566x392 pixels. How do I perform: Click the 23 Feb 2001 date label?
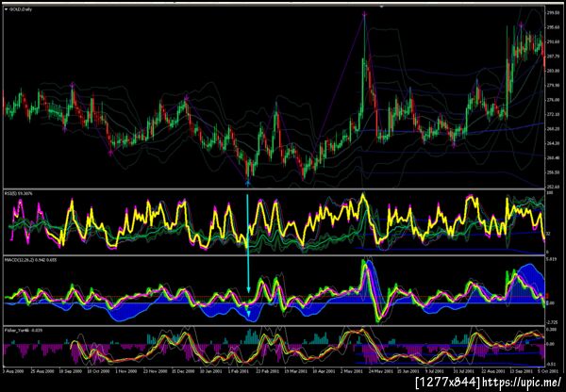pyautogui.click(x=268, y=370)
